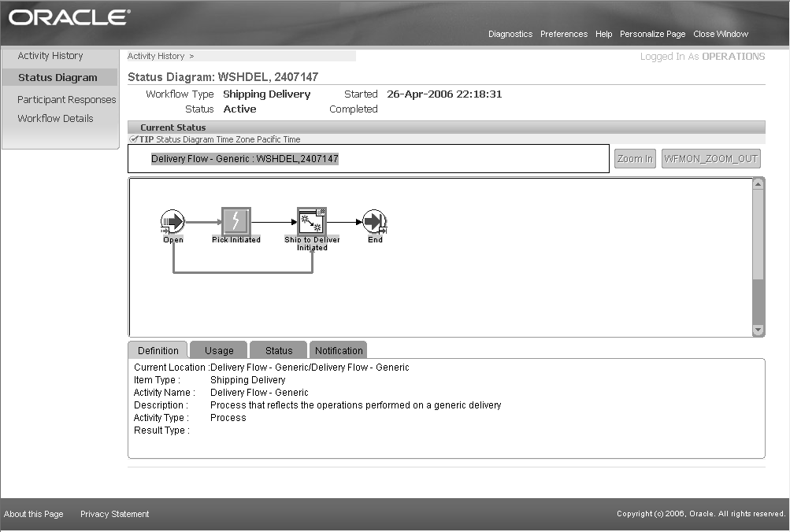
Task: Click the started date 26-Apr-2006 22:18:31
Action: tap(444, 94)
